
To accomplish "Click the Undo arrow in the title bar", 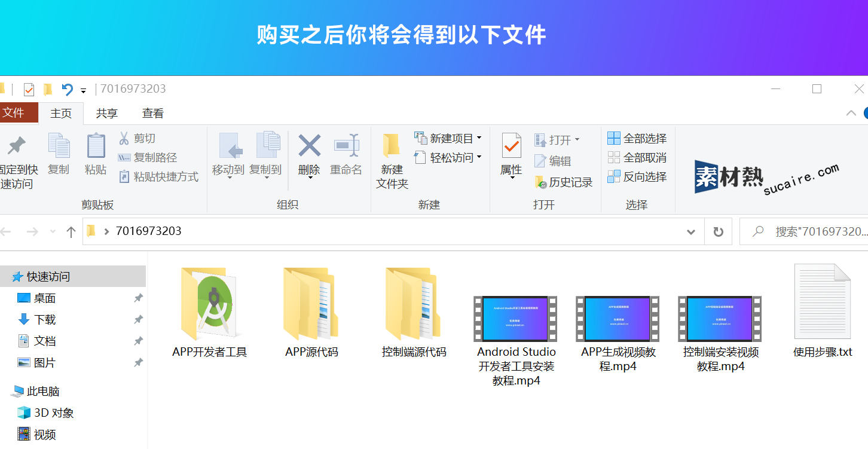I will pos(68,90).
